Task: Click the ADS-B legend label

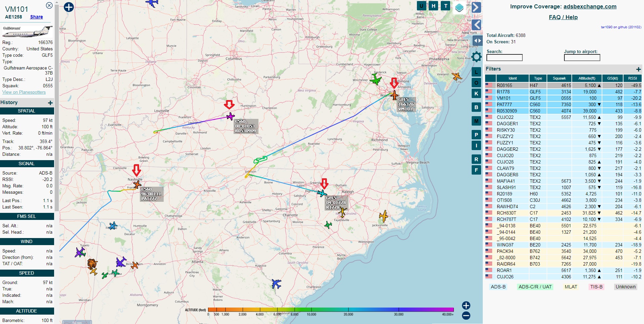Action: pos(498,287)
